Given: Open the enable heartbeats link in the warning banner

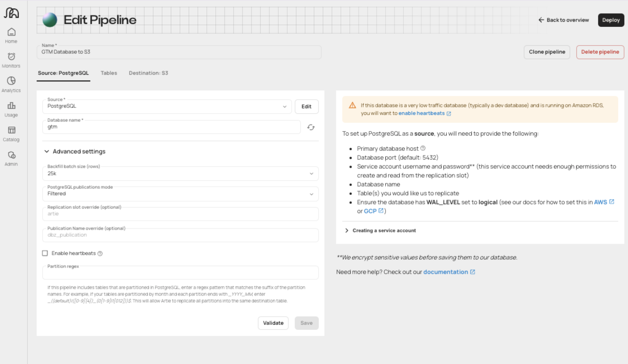Looking at the screenshot, I should (x=421, y=113).
